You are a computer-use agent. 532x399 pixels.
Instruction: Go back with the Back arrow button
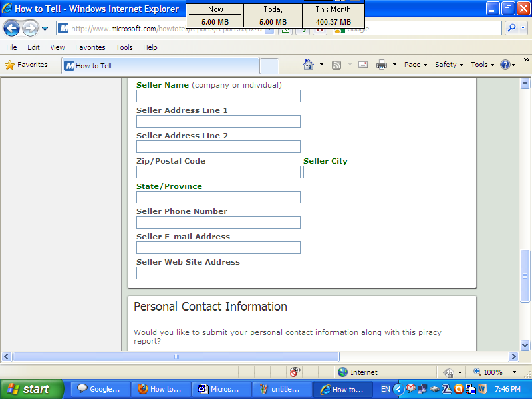pyautogui.click(x=11, y=28)
